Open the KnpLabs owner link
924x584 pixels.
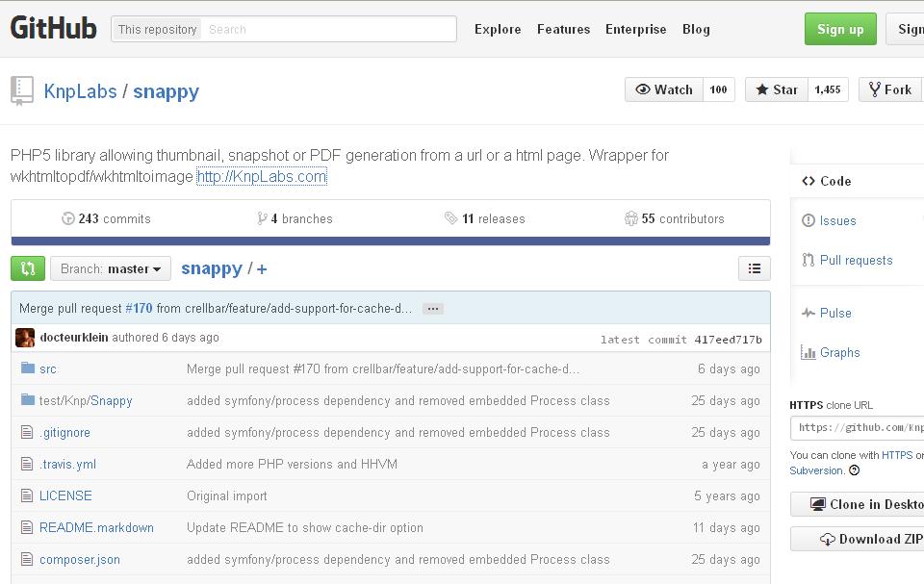80,91
